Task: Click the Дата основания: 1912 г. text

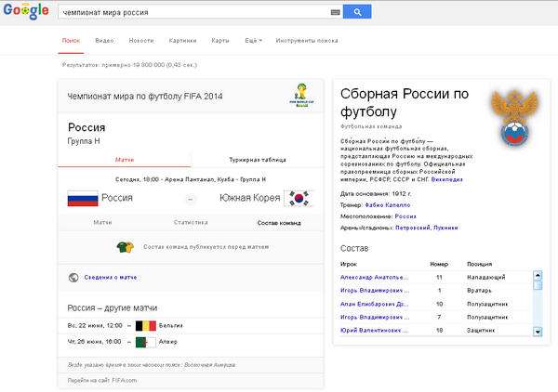Action: point(376,194)
